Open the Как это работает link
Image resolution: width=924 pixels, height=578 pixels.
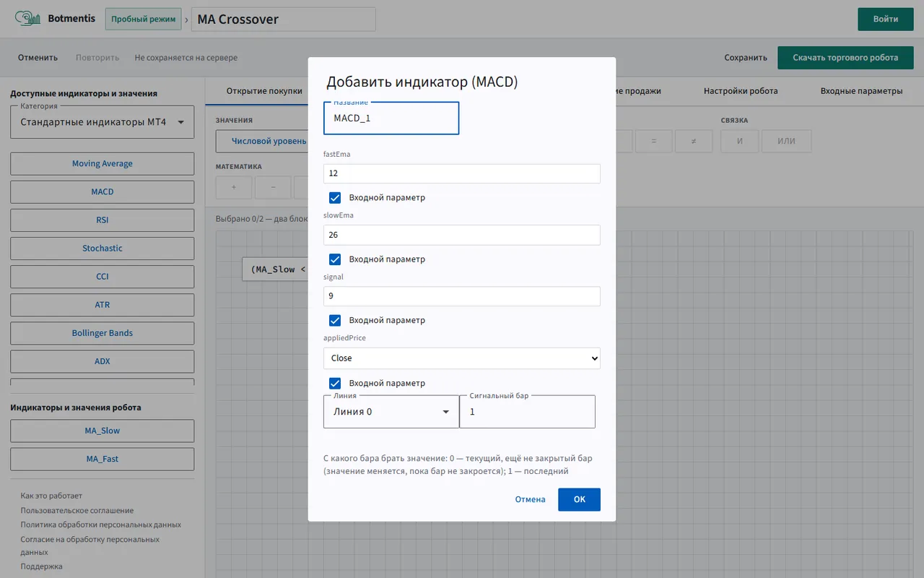pos(51,496)
